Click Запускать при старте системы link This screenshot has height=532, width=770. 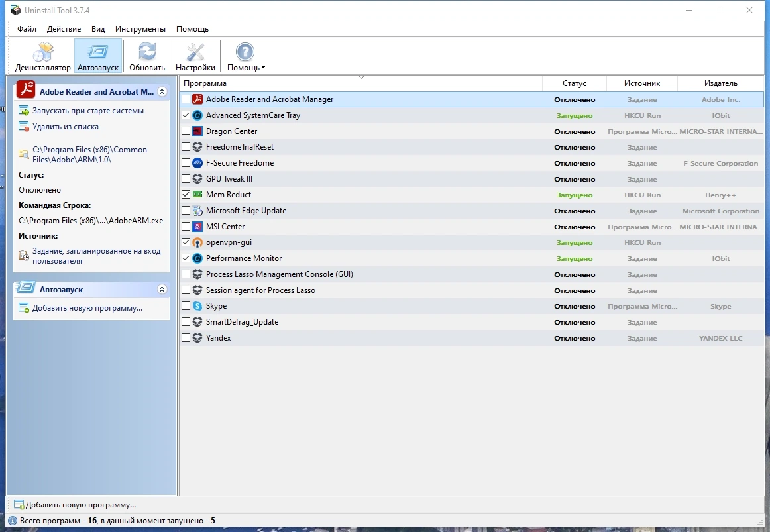[88, 111]
